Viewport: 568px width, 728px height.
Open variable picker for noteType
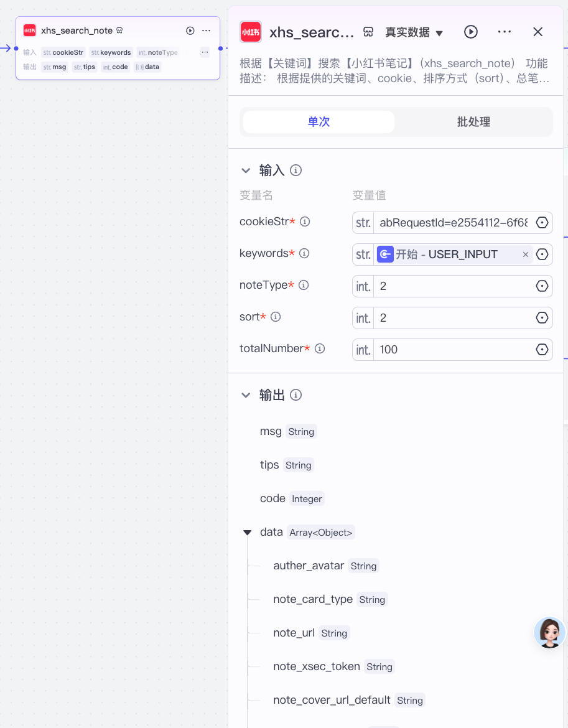point(542,286)
